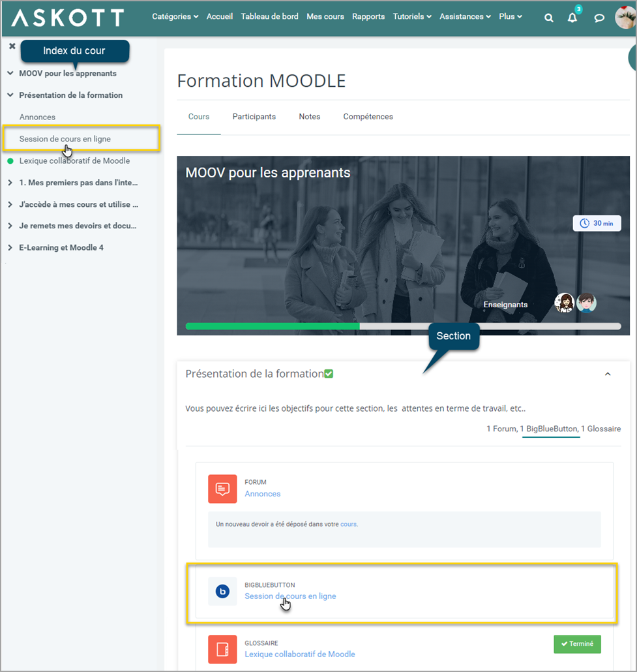Expand 1. Mes premiers pas section
Viewport: 637px width, 672px height.
pyautogui.click(x=10, y=183)
